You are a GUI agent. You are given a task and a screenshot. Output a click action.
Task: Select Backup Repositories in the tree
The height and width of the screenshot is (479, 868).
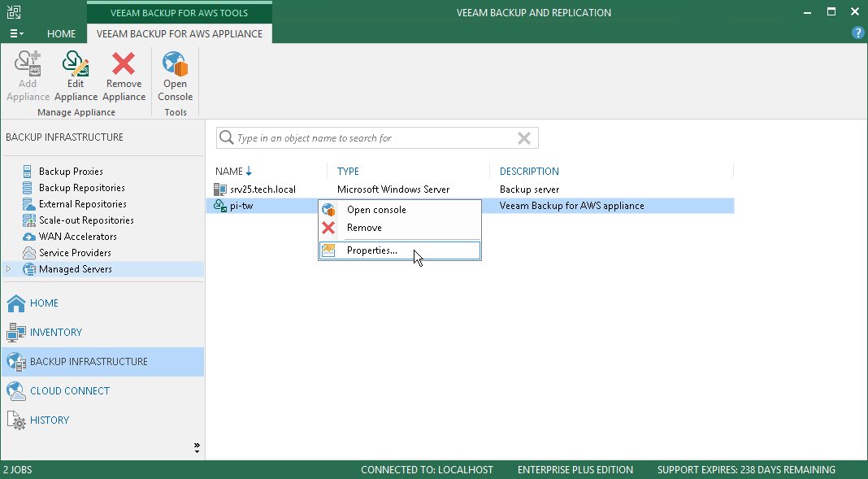[82, 188]
